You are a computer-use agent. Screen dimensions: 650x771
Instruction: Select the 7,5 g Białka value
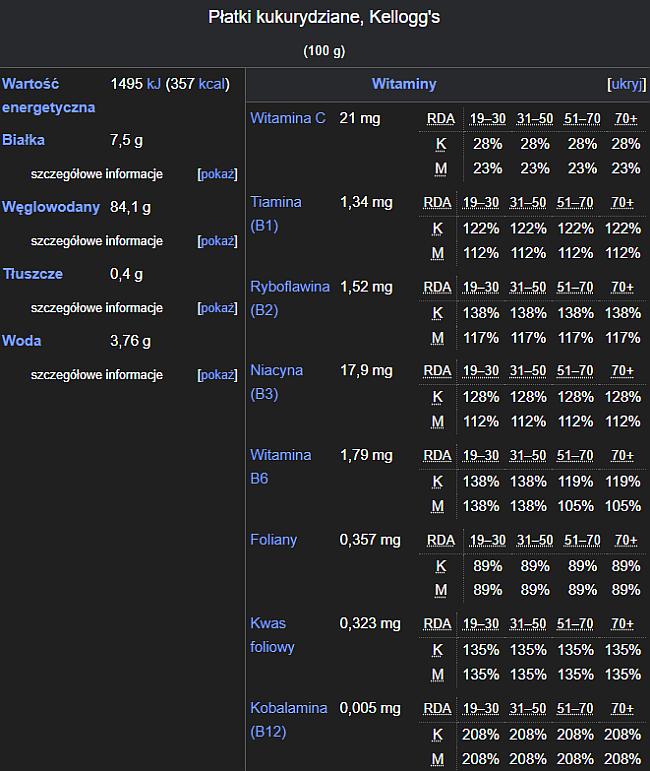[126, 140]
